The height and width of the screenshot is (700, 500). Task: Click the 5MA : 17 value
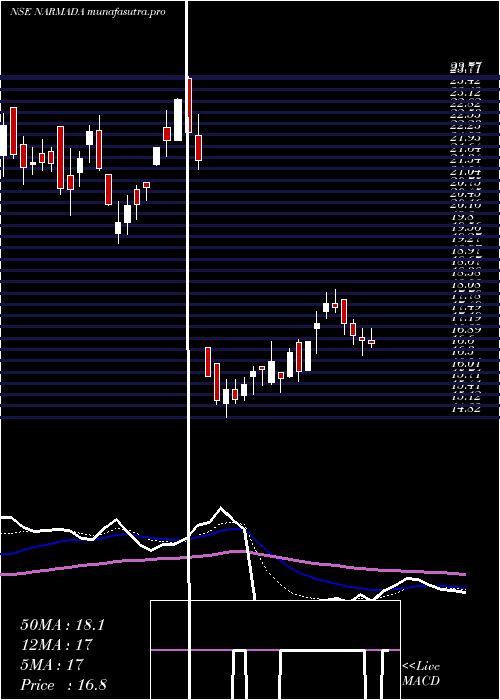click(x=52, y=665)
